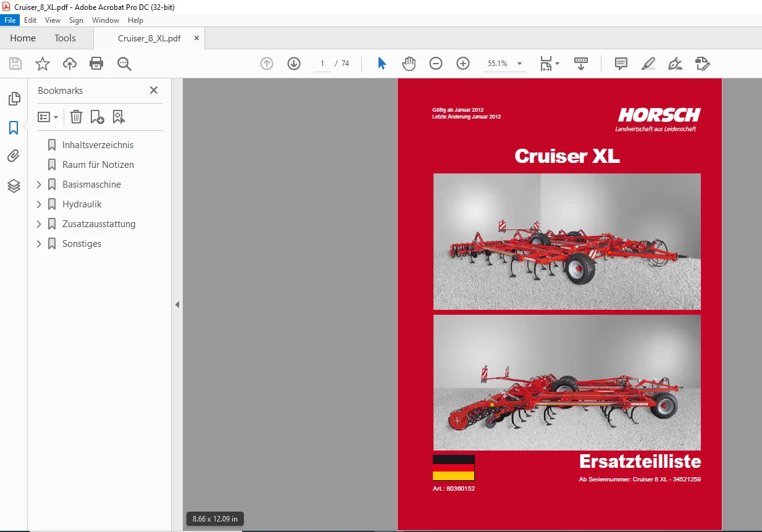The height and width of the screenshot is (532, 762).
Task: Open the Raum für Notizen bookmark
Action: [98, 165]
